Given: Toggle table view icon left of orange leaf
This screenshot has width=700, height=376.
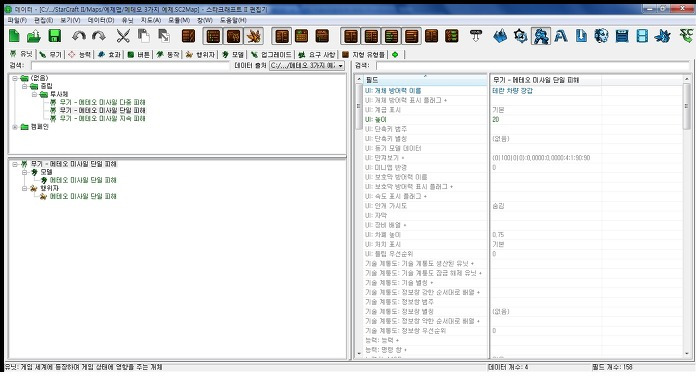Looking at the screenshot, I should click(x=233, y=36).
